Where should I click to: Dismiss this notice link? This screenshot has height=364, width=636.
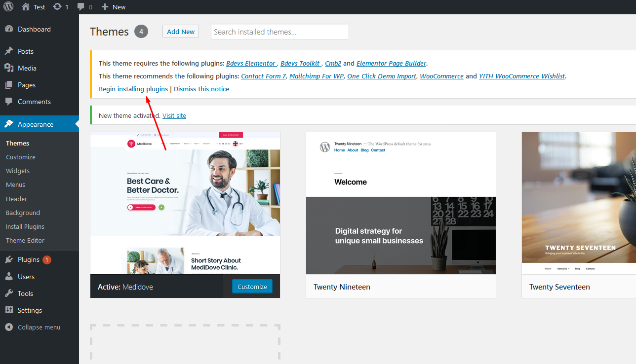click(201, 89)
